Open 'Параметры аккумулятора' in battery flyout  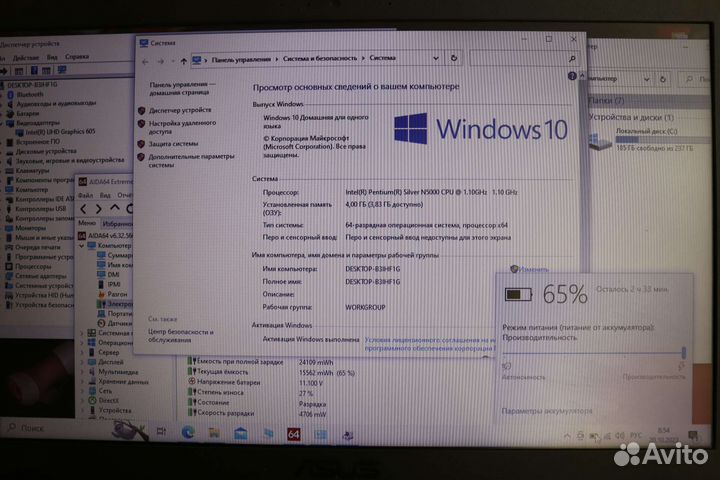point(547,411)
